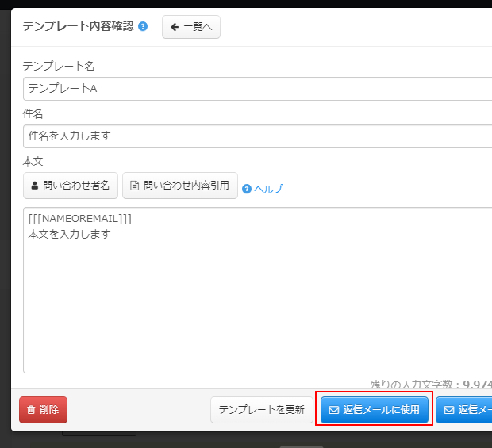Click the person icon on 問い合わせ者名
Screen dimensions: 492x448
34,186
